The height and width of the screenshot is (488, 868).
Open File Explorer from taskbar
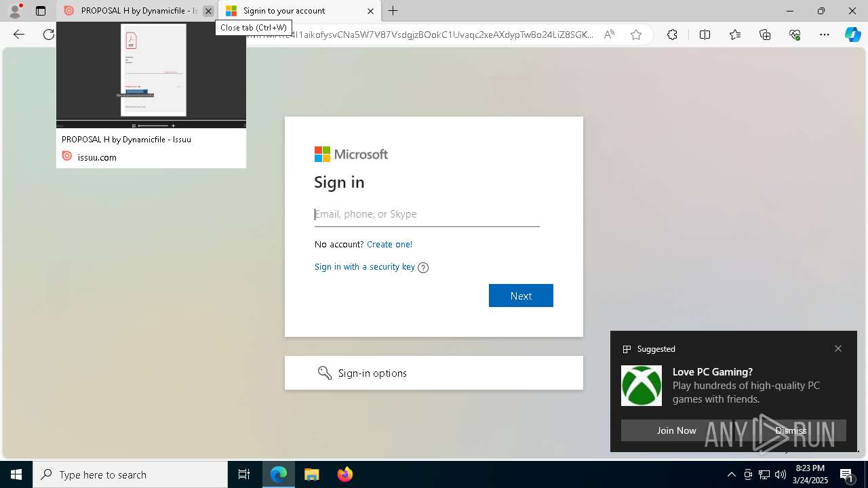click(312, 474)
